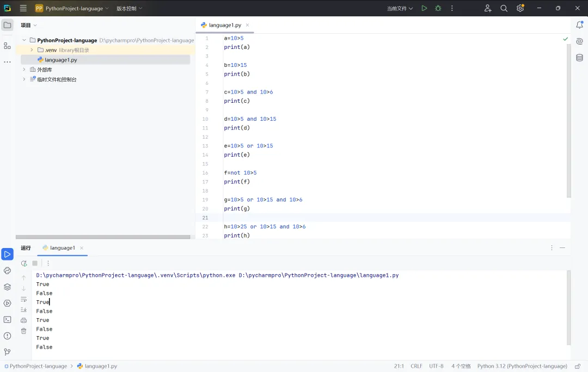Toggle soft-wrap in the console

tap(23, 299)
